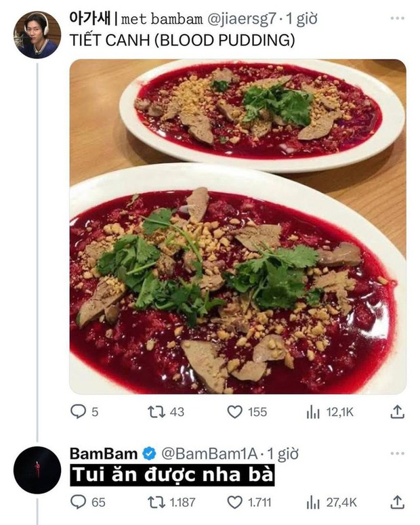
Task: Open tweet text 'Tui ăn được nha bà'
Action: pyautogui.click(x=173, y=475)
